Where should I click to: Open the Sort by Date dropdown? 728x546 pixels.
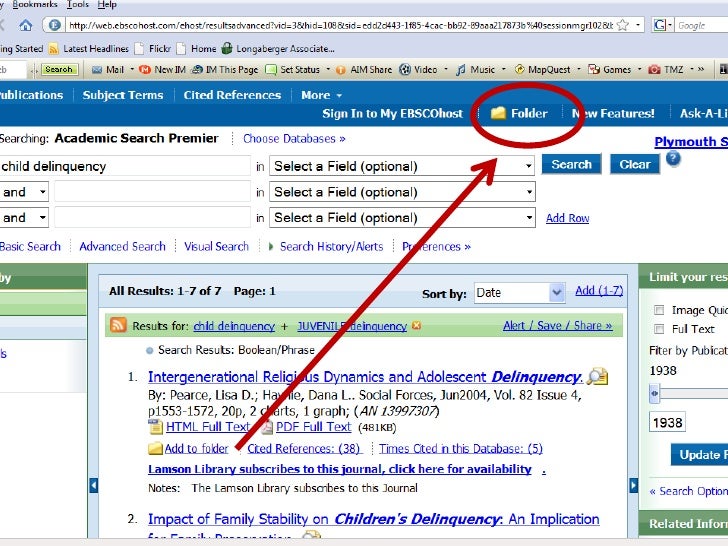point(520,293)
